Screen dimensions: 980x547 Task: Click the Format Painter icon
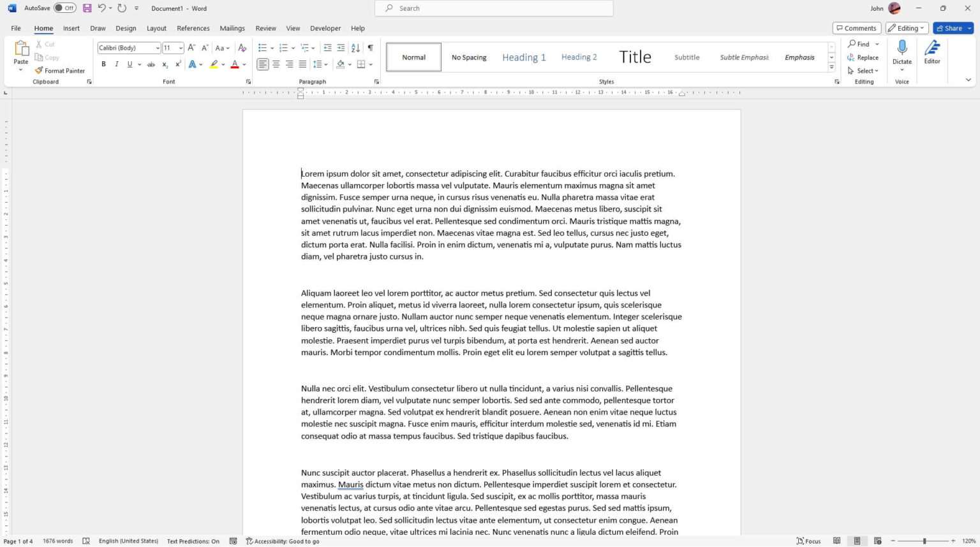(x=40, y=70)
